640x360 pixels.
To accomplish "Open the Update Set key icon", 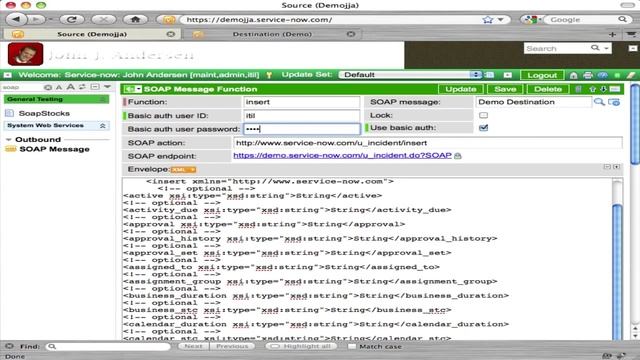I will click(x=269, y=75).
